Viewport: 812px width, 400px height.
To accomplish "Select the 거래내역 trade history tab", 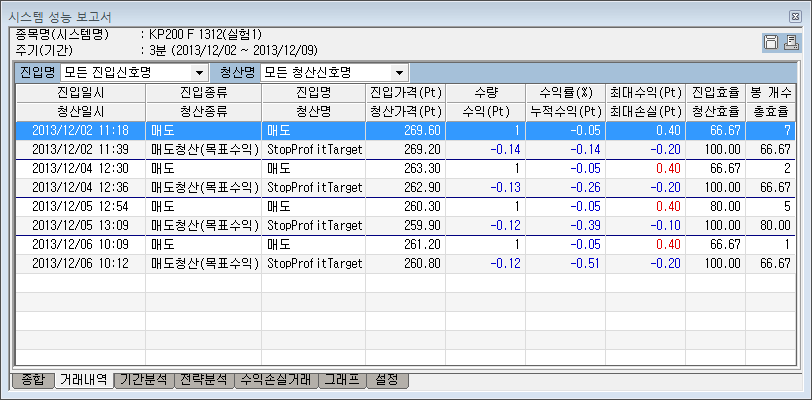I will [83, 380].
